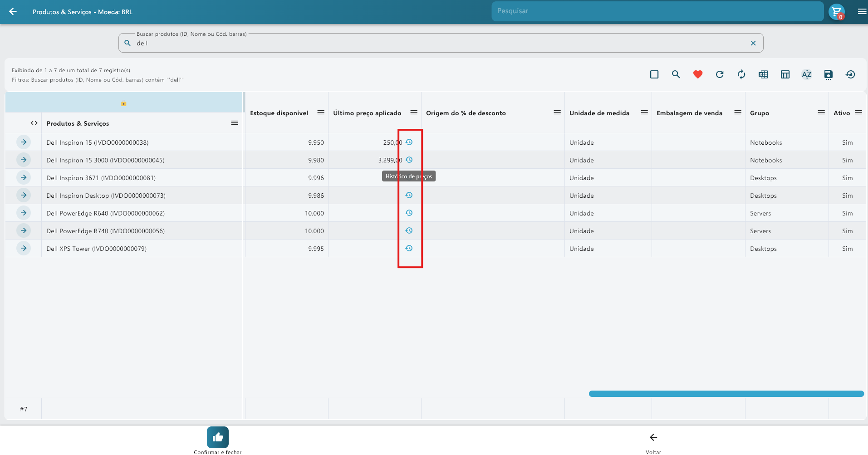Select the Dell Inspiron 15 3000 product name
Screen dimensions: 868x455
pyautogui.click(x=105, y=160)
